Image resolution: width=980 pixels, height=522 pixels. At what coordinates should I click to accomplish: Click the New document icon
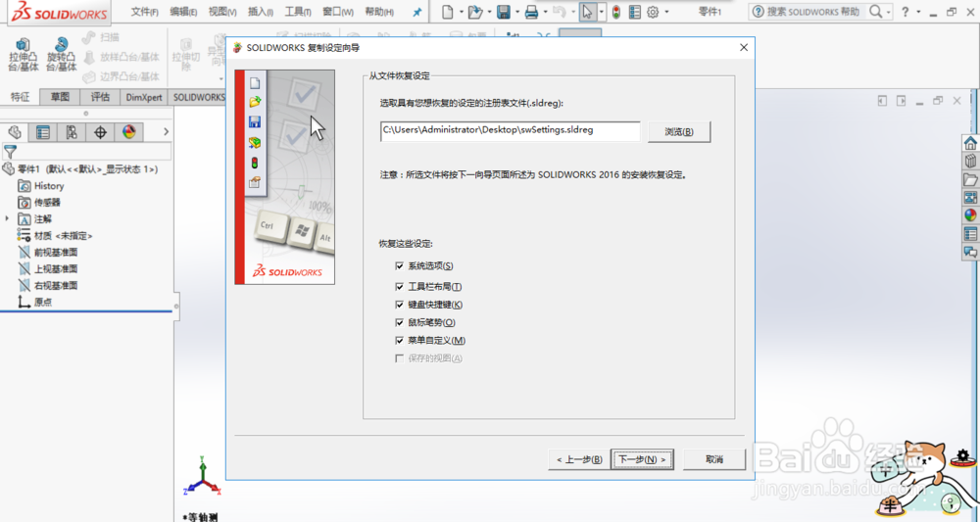click(x=448, y=12)
